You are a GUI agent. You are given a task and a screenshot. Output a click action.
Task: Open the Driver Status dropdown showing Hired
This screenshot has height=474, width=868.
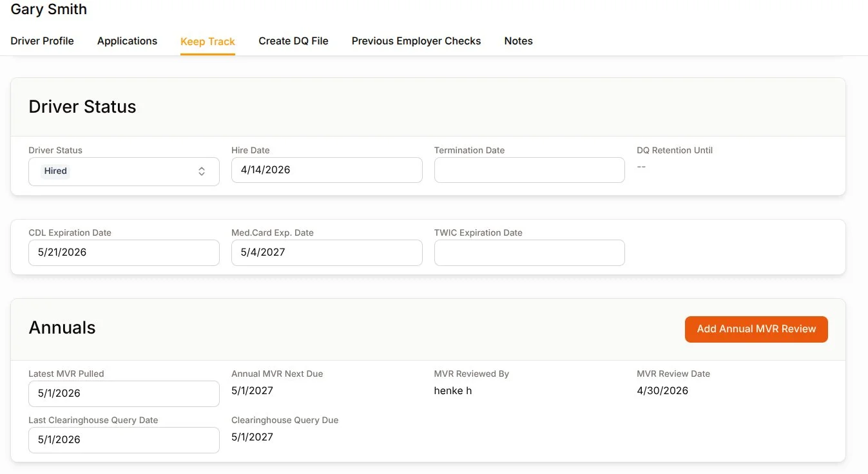point(124,171)
